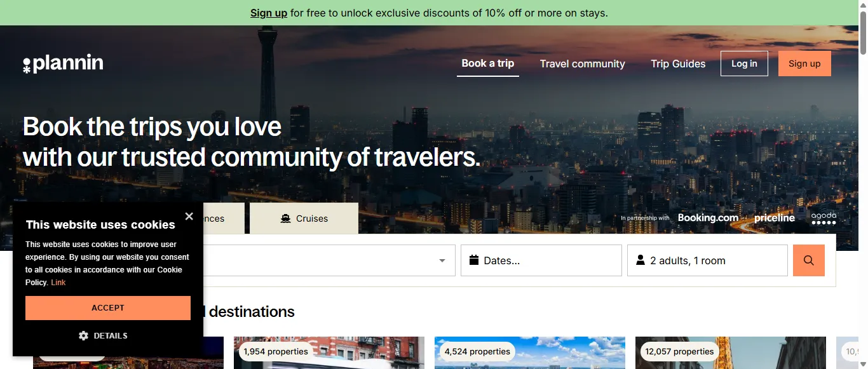Click the ACCEPT cookies button

(108, 307)
